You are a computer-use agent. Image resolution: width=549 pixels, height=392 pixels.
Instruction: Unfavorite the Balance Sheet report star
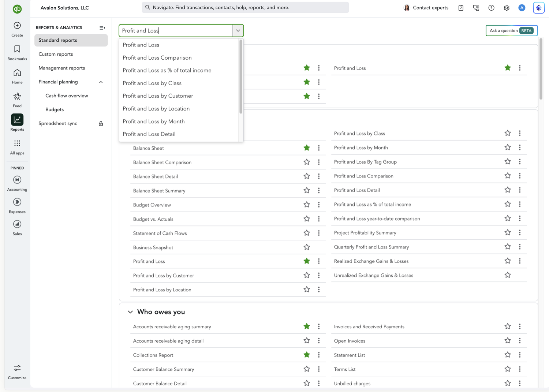coord(307,148)
